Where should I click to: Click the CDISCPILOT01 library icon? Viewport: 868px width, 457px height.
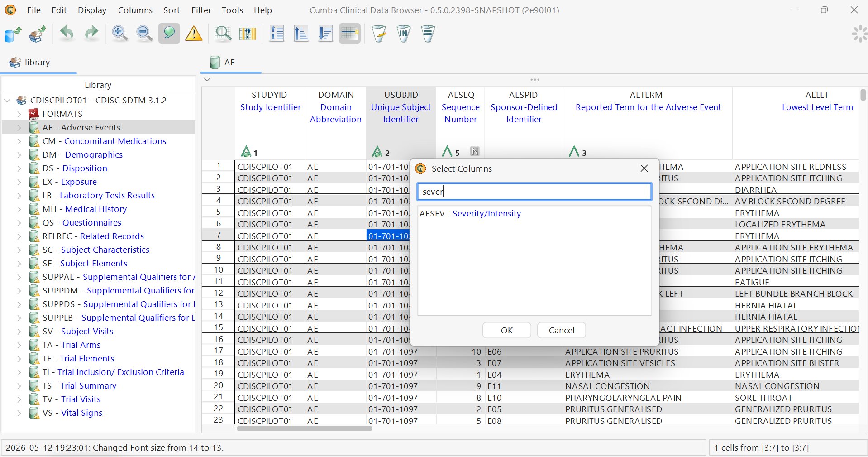[21, 101]
